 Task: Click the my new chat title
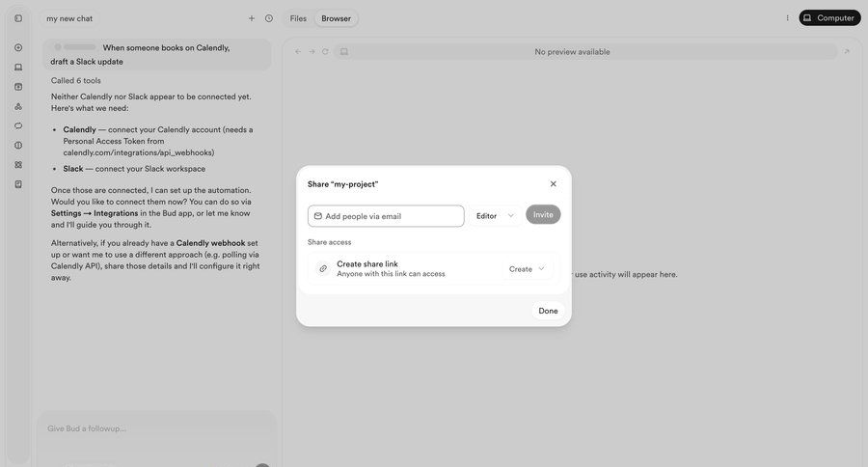(69, 18)
